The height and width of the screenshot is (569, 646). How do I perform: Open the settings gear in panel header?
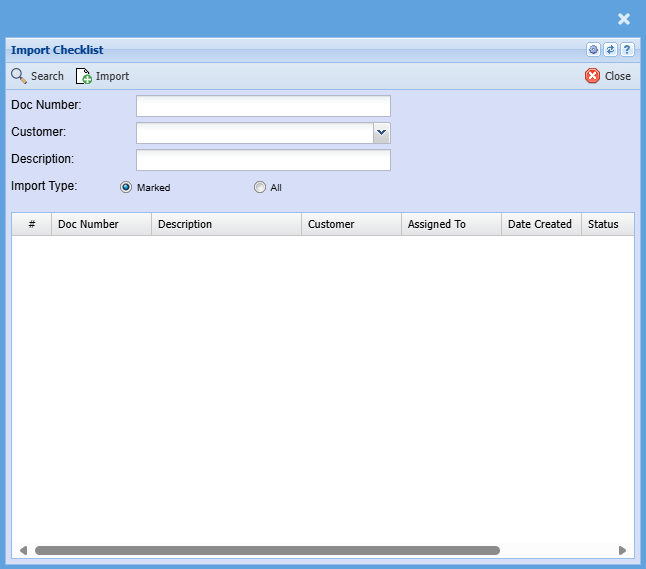pos(593,50)
